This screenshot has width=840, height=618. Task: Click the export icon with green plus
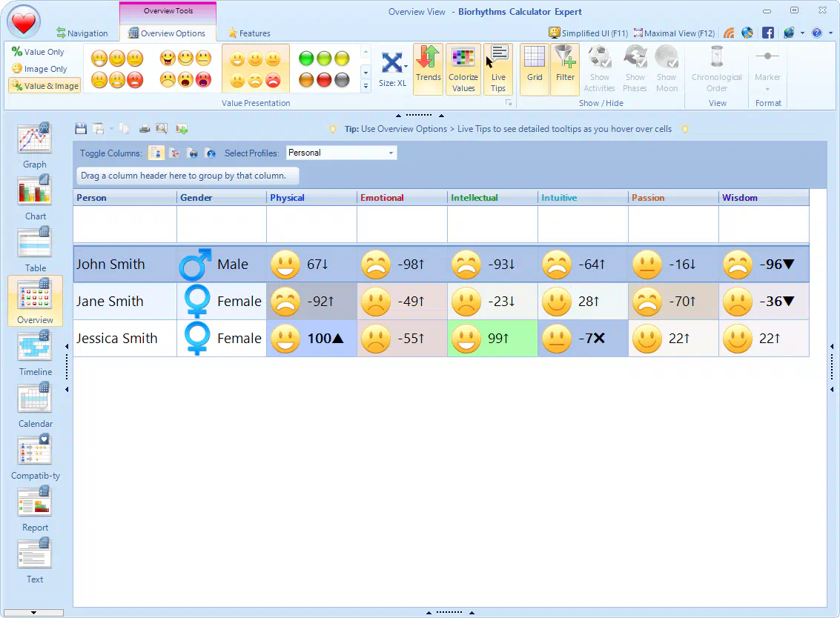[x=182, y=128]
